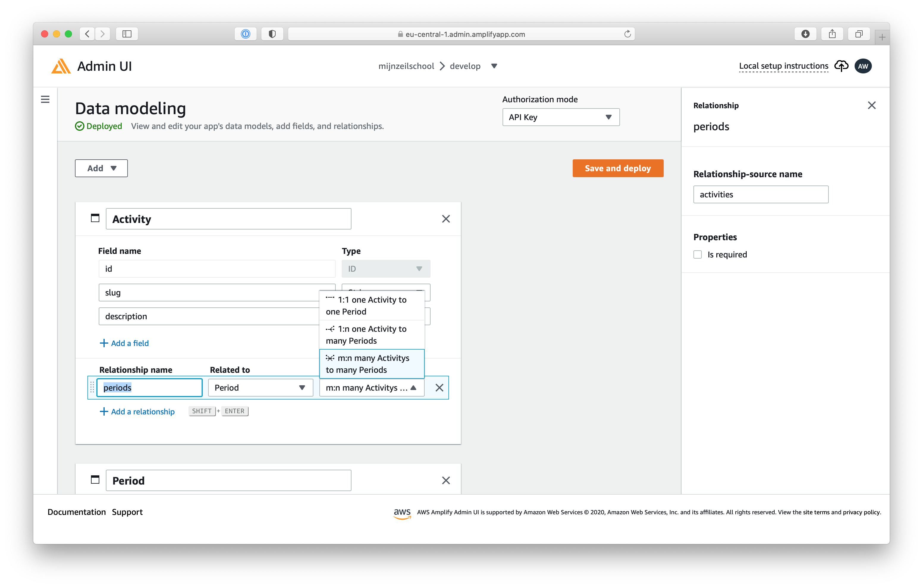Expand the Add dropdown button
Viewport: 923px width, 588px height.
[x=101, y=168]
